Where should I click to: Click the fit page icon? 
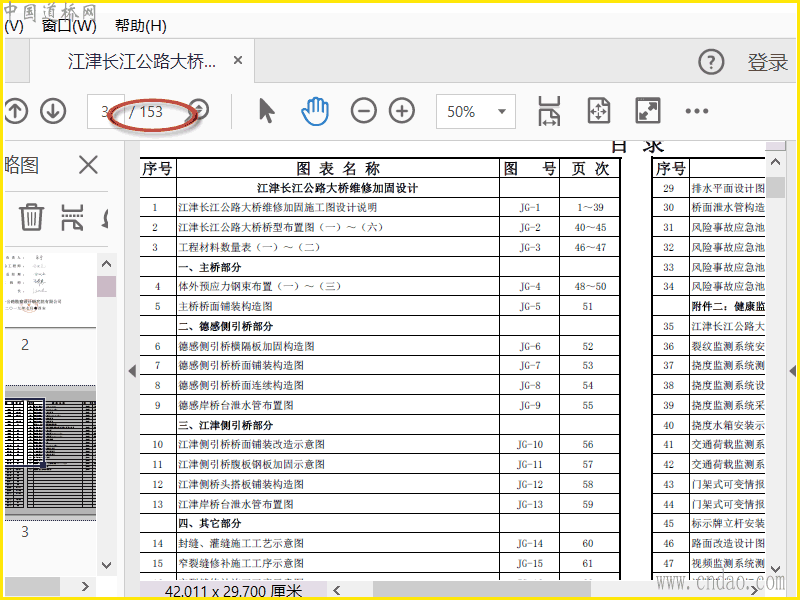tap(598, 111)
